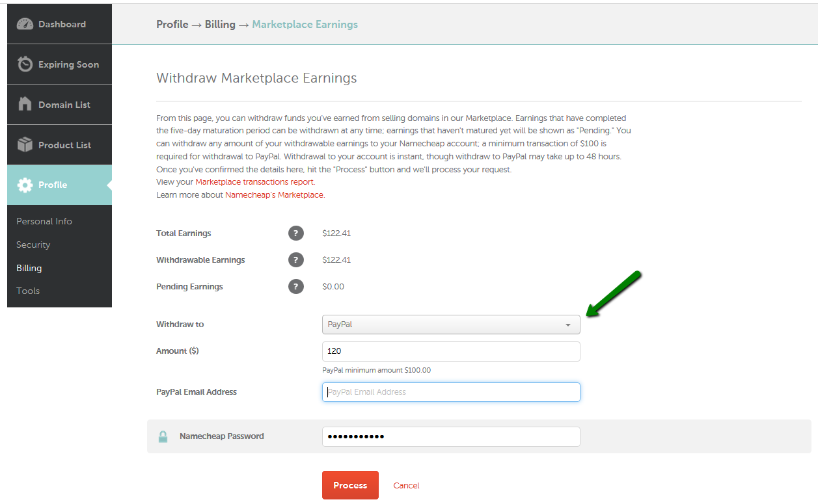This screenshot has width=818, height=504.
Task: Open Domain List in the sidebar
Action: pos(59,105)
